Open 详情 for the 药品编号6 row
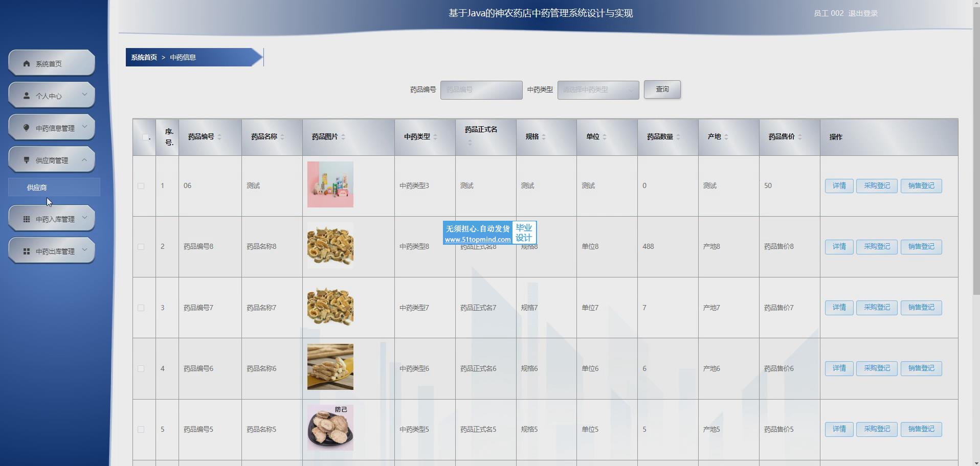 [x=839, y=368]
